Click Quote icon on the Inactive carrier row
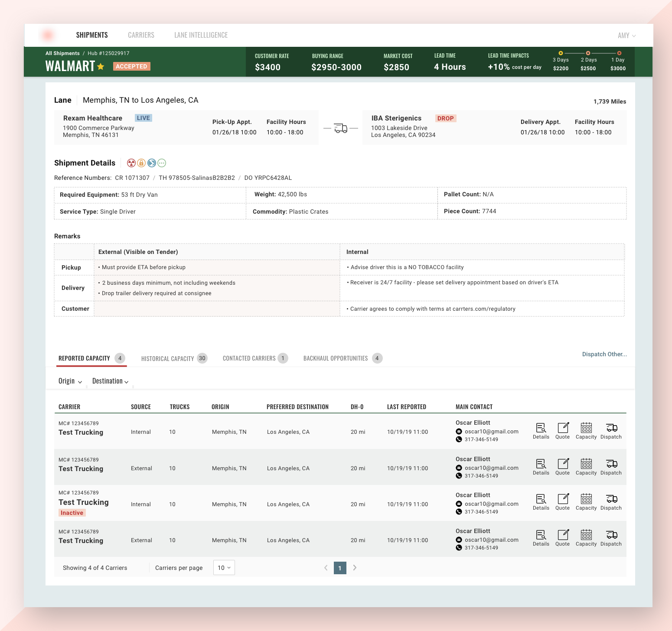The image size is (672, 631). click(562, 502)
